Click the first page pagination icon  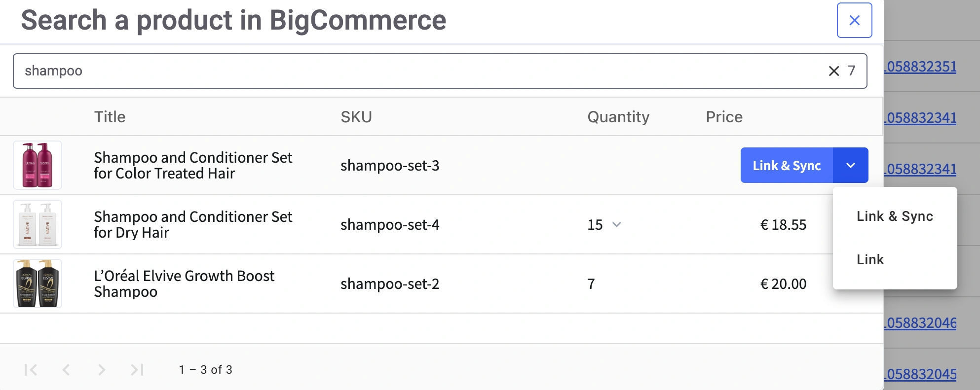tap(31, 369)
